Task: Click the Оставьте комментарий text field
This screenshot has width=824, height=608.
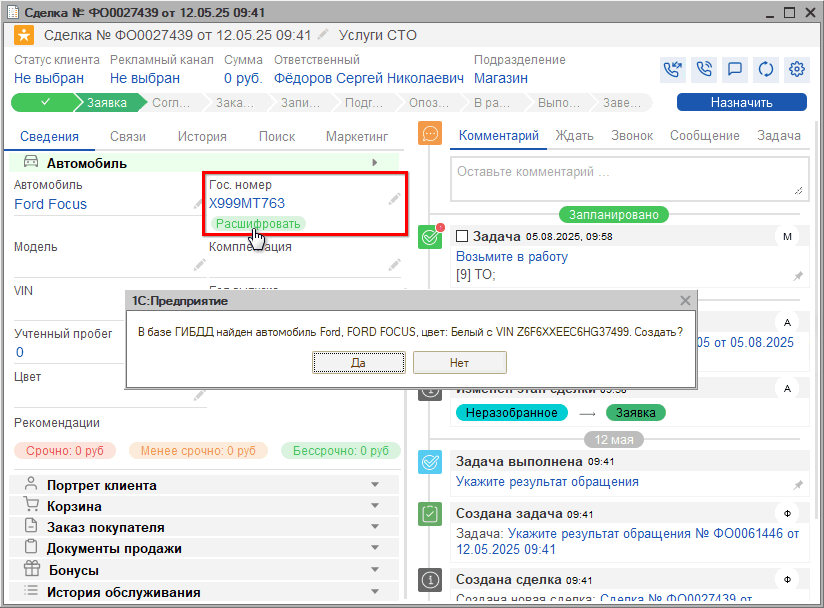Action: pyautogui.click(x=627, y=177)
